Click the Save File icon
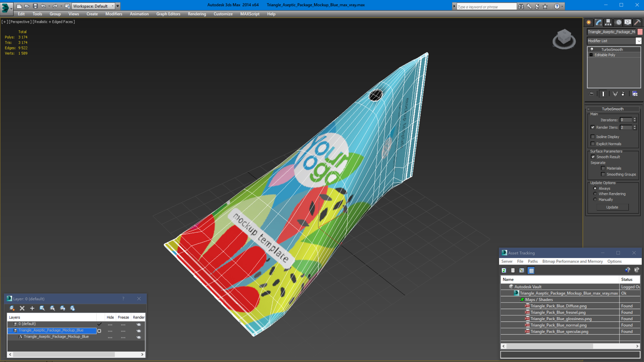 (x=35, y=6)
